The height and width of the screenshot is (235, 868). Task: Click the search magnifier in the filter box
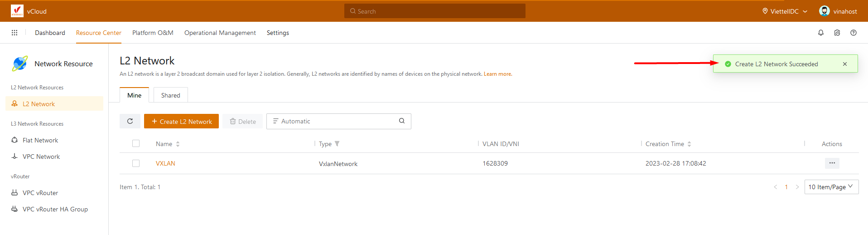[402, 121]
